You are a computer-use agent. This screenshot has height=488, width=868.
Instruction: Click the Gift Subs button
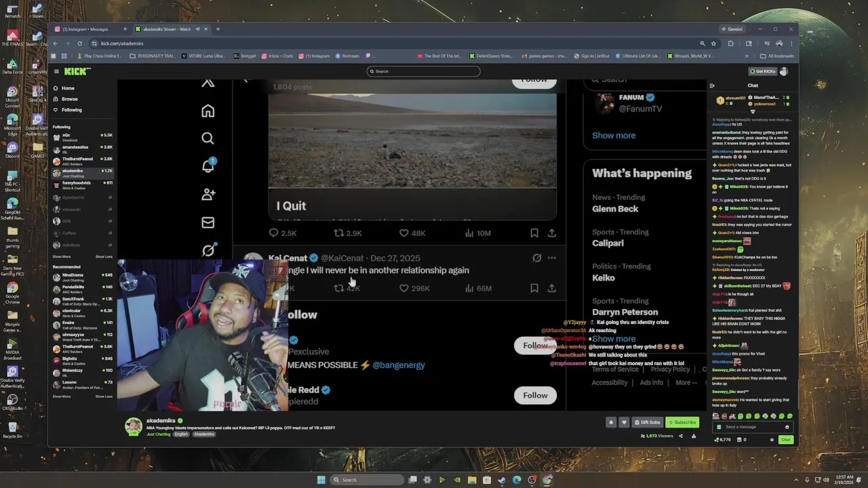pyautogui.click(x=647, y=422)
